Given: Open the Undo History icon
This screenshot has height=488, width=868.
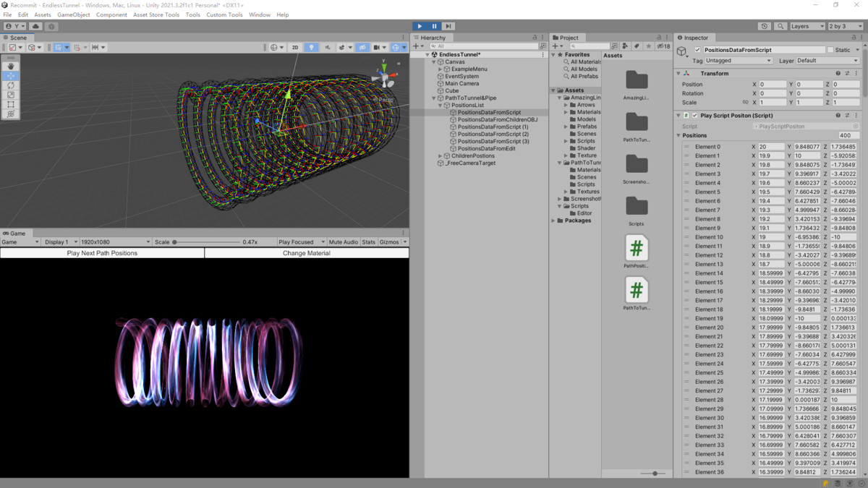Looking at the screenshot, I should point(765,26).
